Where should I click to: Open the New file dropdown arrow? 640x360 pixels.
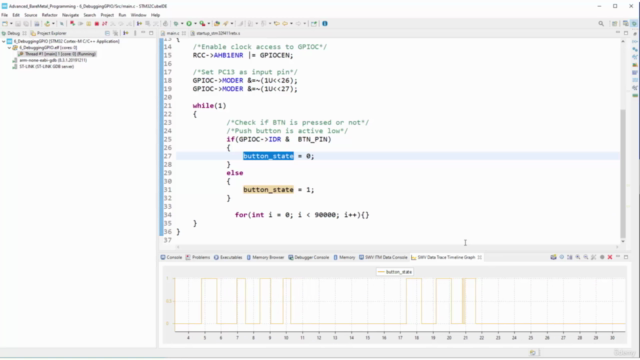pyautogui.click(x=11, y=24)
